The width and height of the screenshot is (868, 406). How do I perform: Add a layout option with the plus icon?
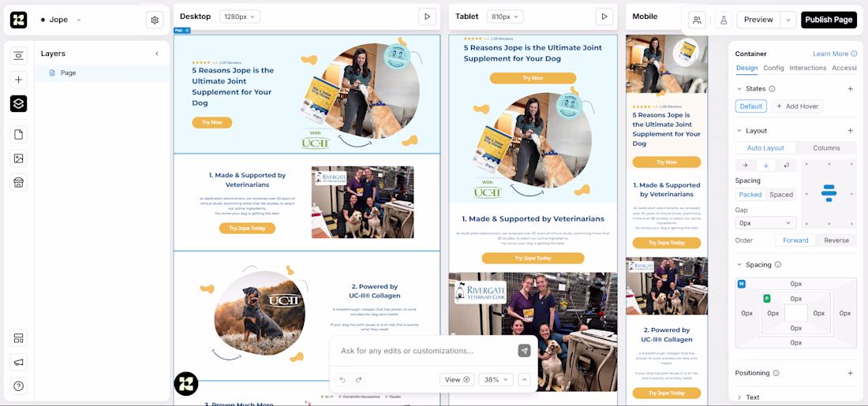coord(851,131)
